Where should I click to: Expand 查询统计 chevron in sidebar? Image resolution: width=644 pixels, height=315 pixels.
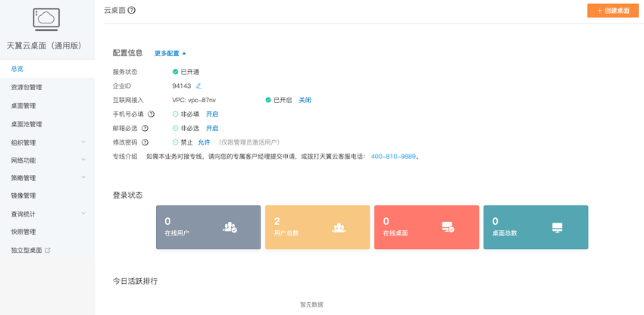(83, 213)
